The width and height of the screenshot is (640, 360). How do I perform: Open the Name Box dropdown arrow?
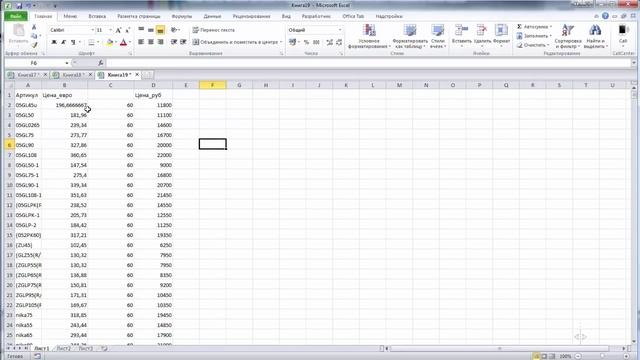pyautogui.click(x=67, y=63)
